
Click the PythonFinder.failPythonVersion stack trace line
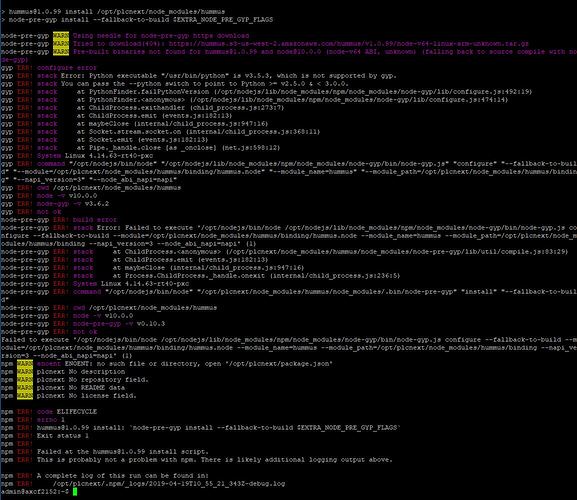pyautogui.click(x=304, y=92)
